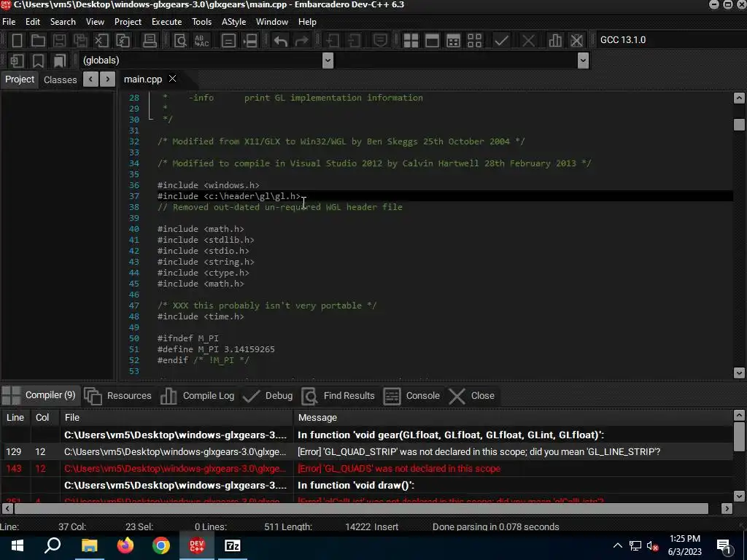Open the Tools menu
747x560 pixels.
click(x=201, y=22)
